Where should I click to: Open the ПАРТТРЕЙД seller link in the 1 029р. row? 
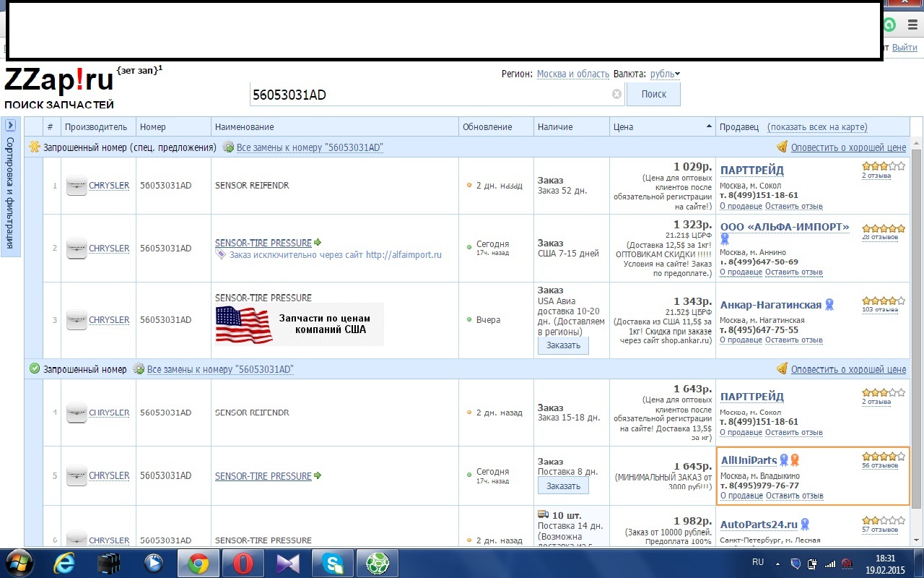(x=751, y=170)
